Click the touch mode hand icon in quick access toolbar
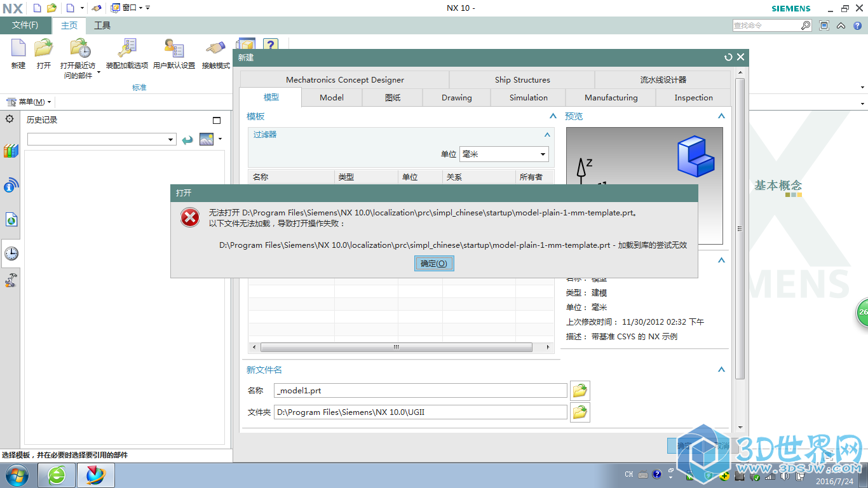Viewport: 868px width, 488px height. [96, 8]
